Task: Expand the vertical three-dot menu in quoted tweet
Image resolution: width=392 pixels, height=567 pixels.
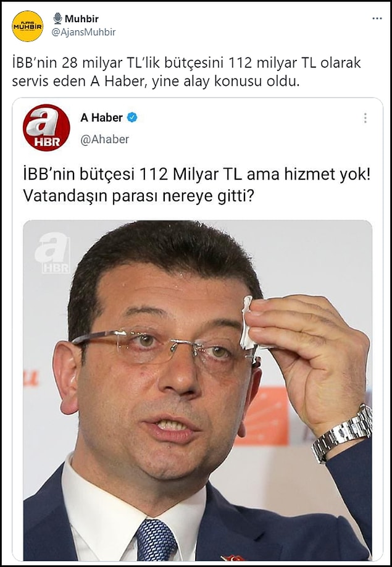Action: tap(365, 118)
